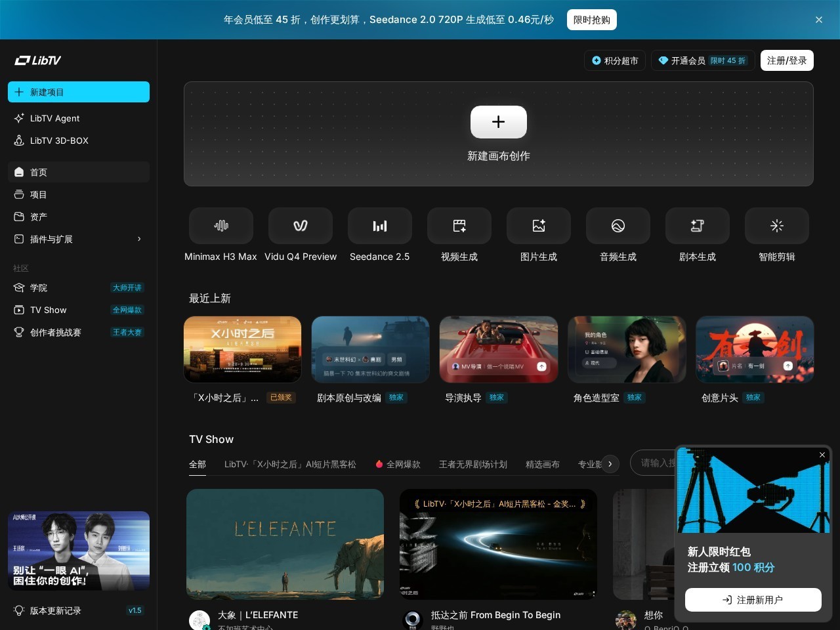
Task: Click the right chevron to show more tabs
Action: pyautogui.click(x=610, y=464)
